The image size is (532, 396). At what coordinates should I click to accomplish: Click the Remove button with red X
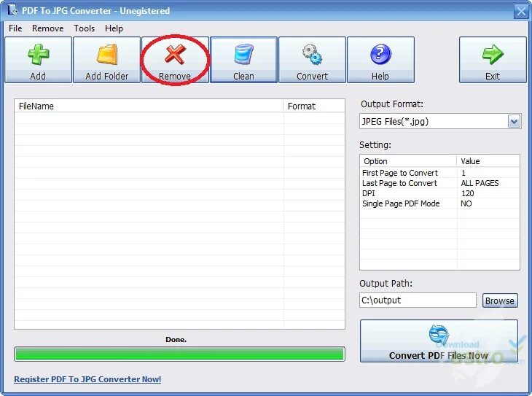pyautogui.click(x=175, y=60)
